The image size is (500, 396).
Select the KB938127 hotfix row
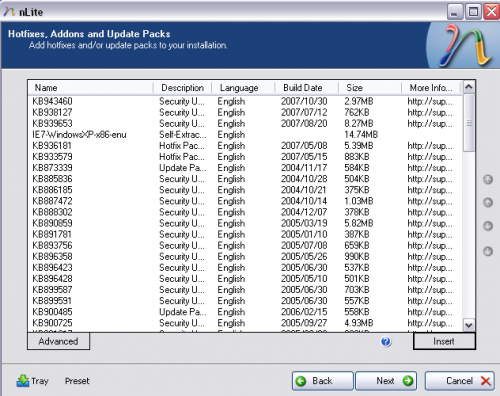pyautogui.click(x=245, y=112)
